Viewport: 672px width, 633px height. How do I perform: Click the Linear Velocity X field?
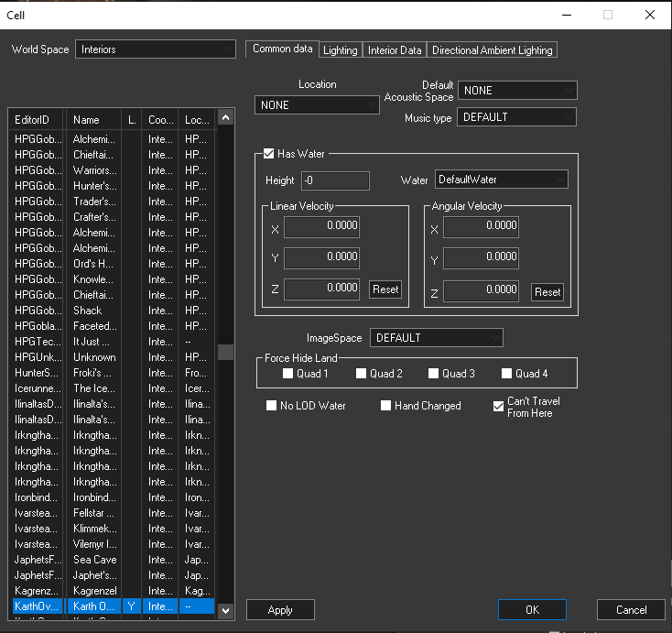(322, 227)
